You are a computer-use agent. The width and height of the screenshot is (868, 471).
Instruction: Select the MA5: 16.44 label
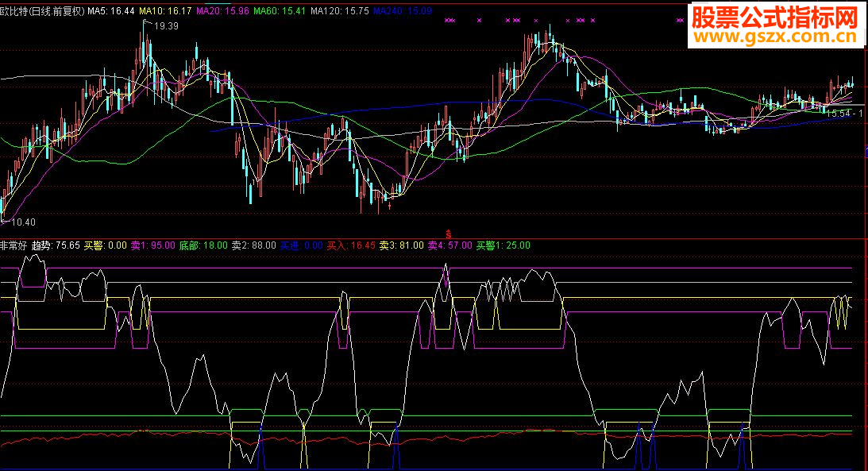pyautogui.click(x=111, y=10)
